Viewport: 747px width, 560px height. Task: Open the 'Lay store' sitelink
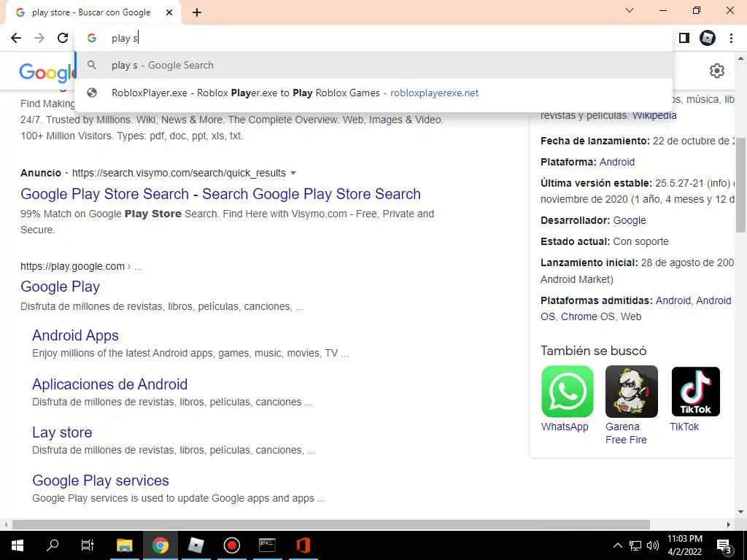coord(62,432)
